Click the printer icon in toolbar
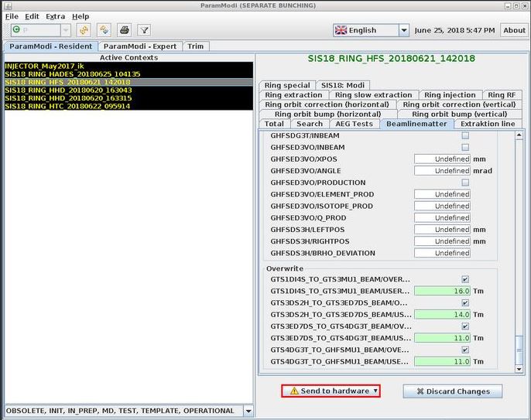Screen dimensions: 531x420 [x=124, y=30]
